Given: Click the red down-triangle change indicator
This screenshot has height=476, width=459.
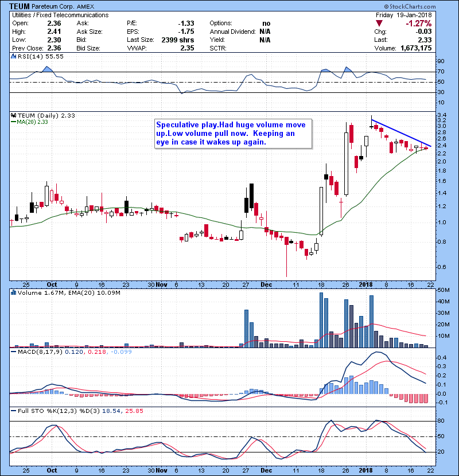Looking at the screenshot, I should pyautogui.click(x=379, y=24).
